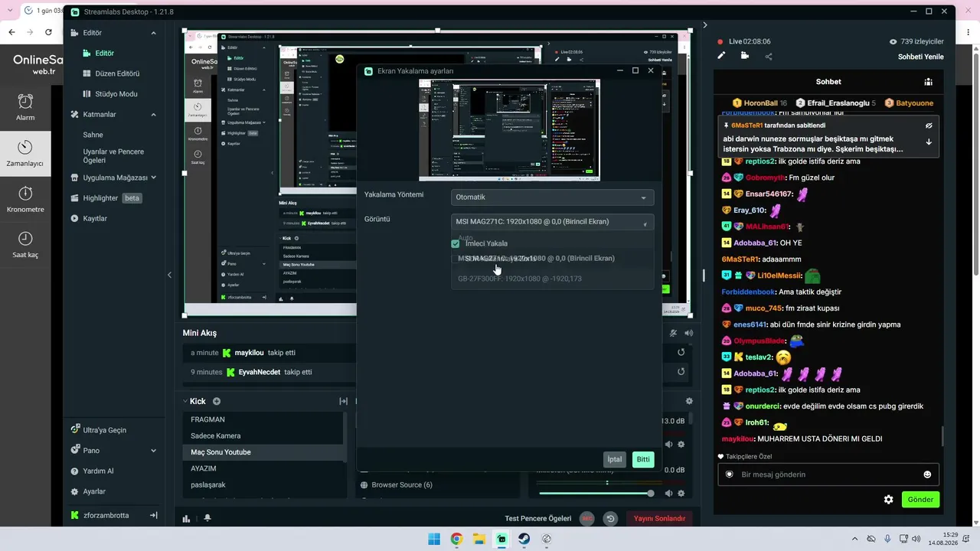
Task: Open Google Chrome from the taskbar
Action: point(456,539)
